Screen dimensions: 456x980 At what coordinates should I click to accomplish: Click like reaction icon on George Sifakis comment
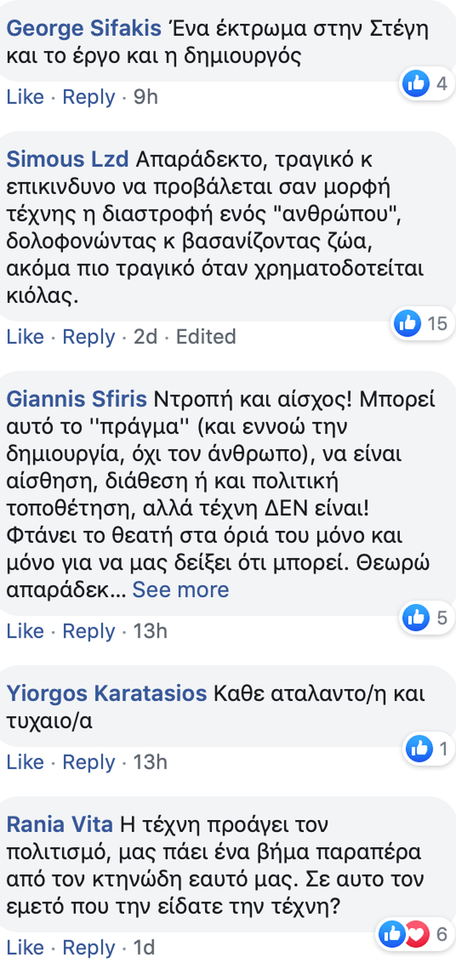(x=415, y=84)
